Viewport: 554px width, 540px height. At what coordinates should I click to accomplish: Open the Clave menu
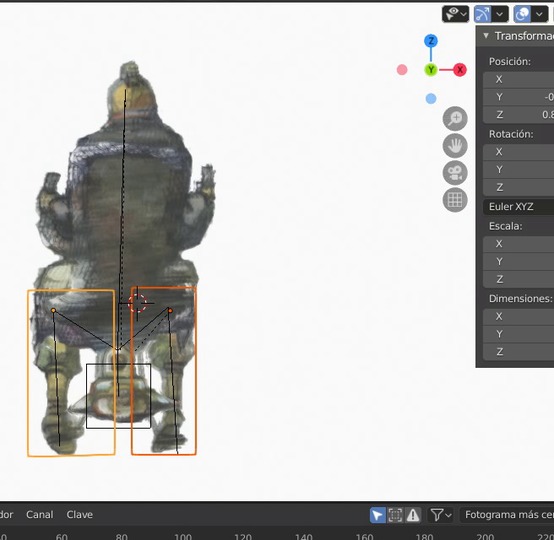coord(79,515)
